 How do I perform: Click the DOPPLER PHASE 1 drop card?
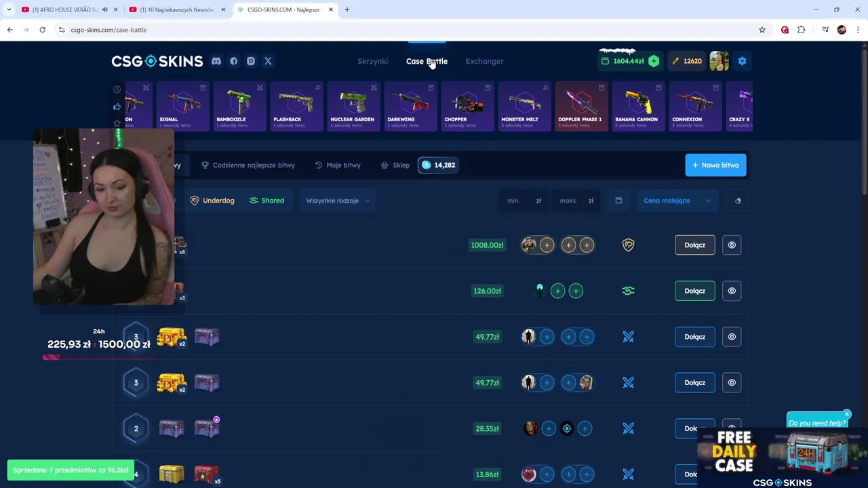coord(580,106)
